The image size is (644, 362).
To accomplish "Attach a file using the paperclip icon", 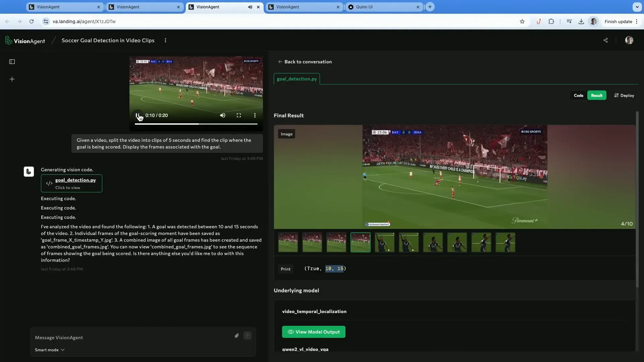I will pyautogui.click(x=237, y=336).
